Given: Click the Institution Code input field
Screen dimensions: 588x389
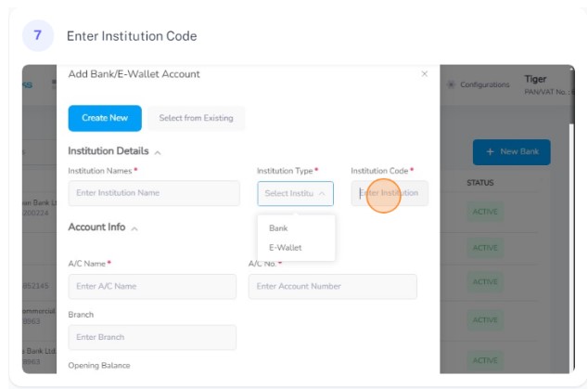Looking at the screenshot, I should click(x=390, y=193).
